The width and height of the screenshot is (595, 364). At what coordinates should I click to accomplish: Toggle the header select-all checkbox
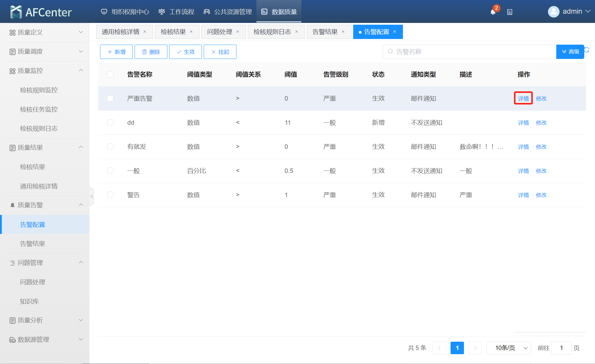pyautogui.click(x=110, y=74)
